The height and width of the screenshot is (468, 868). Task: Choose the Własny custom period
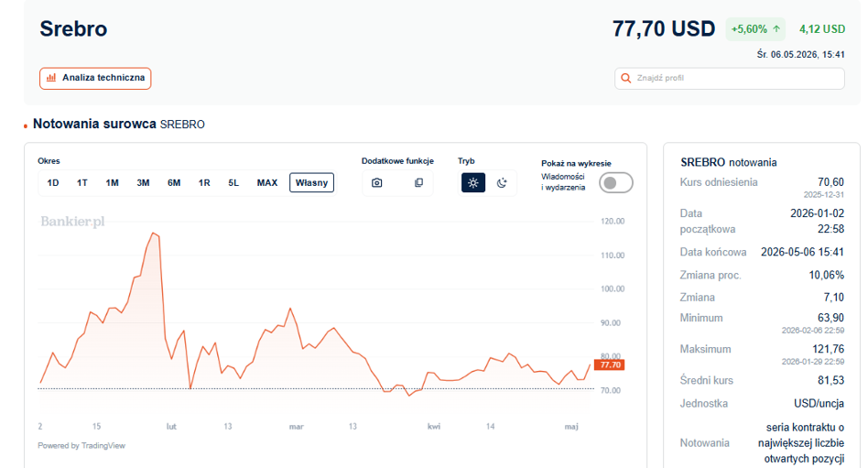pos(311,183)
